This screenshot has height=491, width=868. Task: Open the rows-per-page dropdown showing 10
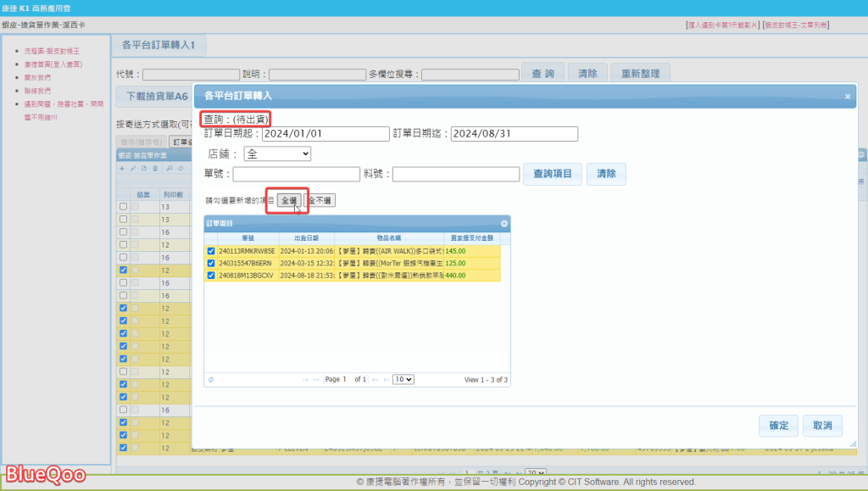click(x=403, y=379)
